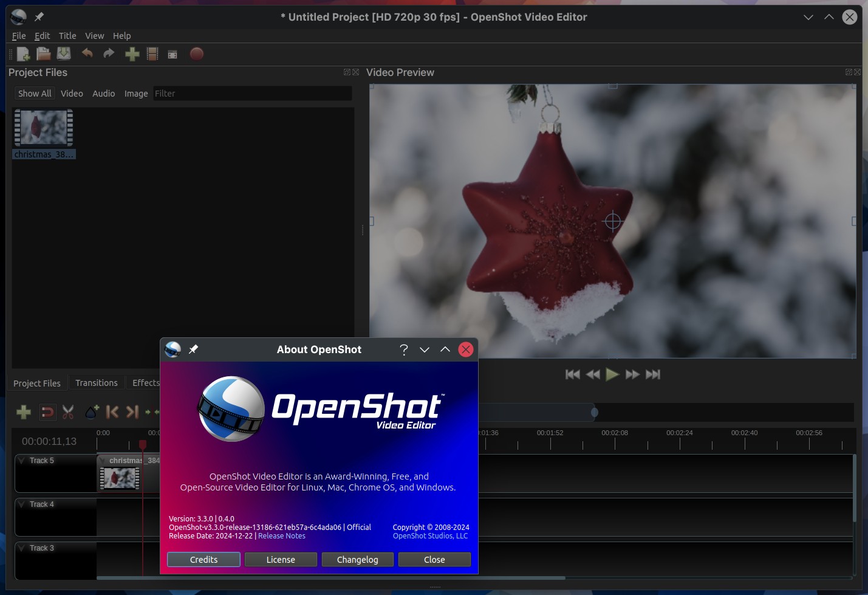Image resolution: width=868 pixels, height=595 pixels.
Task: Open the File menu
Action: point(19,36)
